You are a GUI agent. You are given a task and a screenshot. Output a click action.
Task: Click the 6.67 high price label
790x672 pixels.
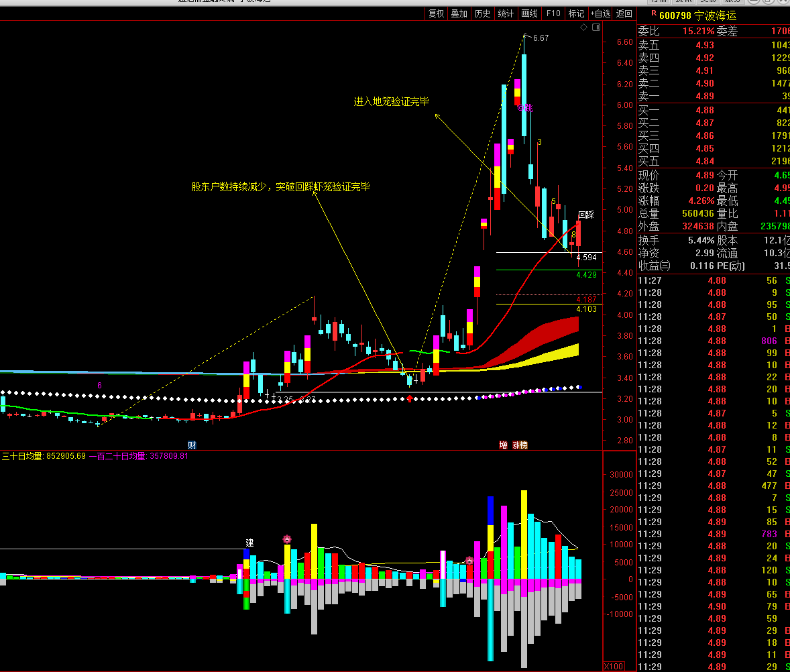pos(541,38)
